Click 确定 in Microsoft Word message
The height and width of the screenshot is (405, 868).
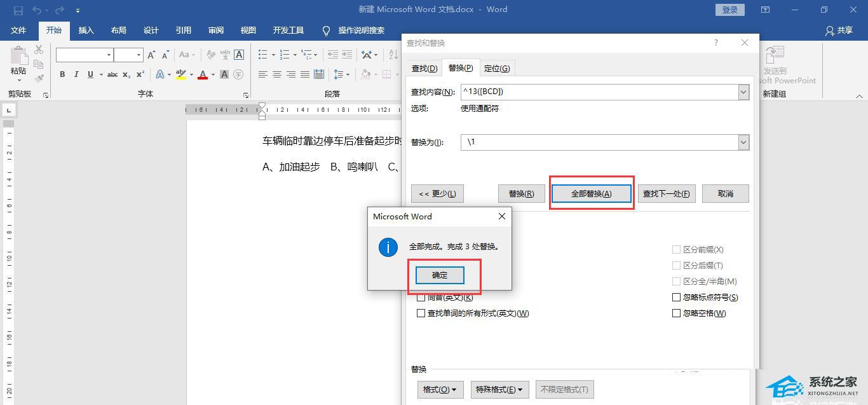coord(440,275)
